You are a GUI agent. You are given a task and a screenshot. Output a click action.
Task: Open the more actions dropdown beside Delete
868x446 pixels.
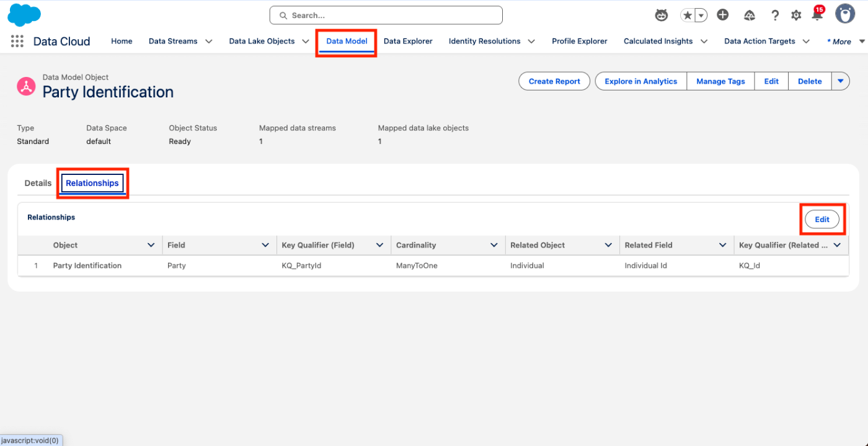841,81
